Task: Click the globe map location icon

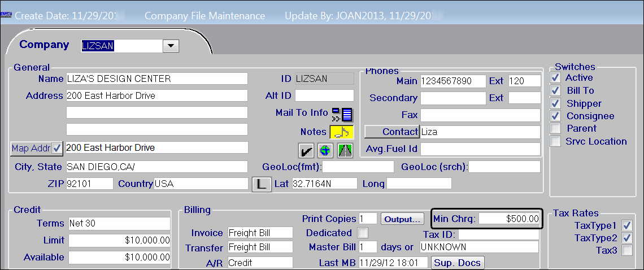Action: pos(325,151)
